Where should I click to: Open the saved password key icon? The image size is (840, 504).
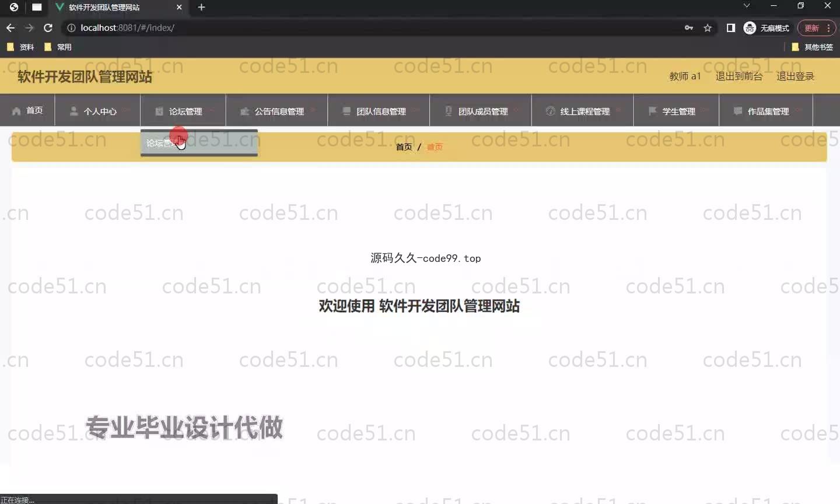(x=689, y=28)
